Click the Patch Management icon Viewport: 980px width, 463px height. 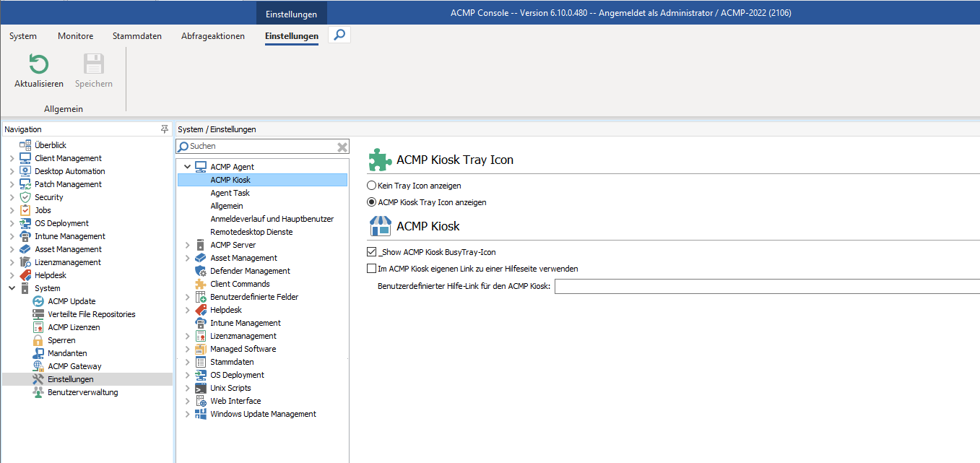point(26,184)
